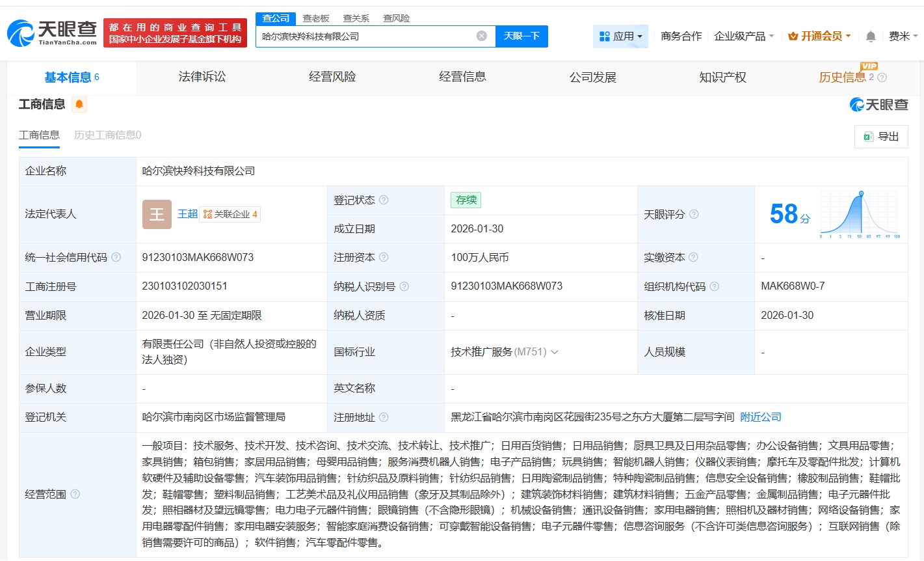Expand the 技术推广服务 industry chevron
Image resolution: width=924 pixels, height=561 pixels.
(x=555, y=352)
